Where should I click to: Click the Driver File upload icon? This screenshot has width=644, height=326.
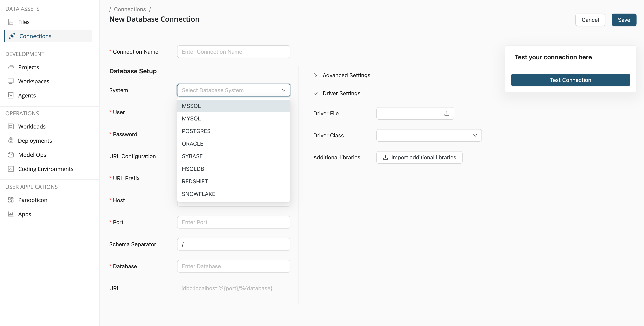pos(446,113)
